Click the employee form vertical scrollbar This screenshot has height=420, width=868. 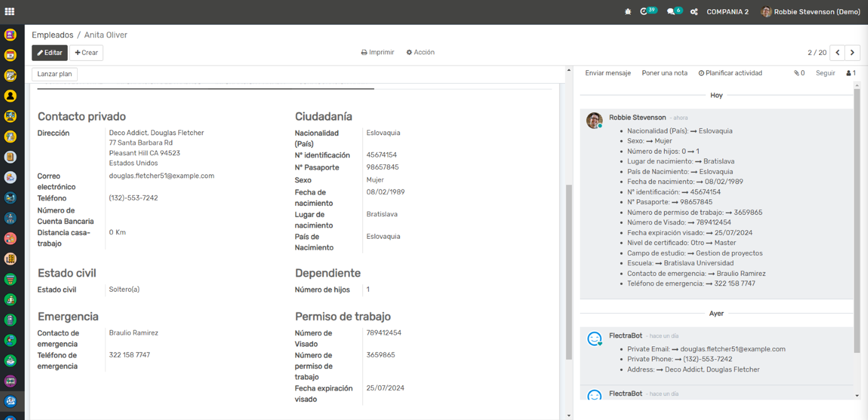568,272
